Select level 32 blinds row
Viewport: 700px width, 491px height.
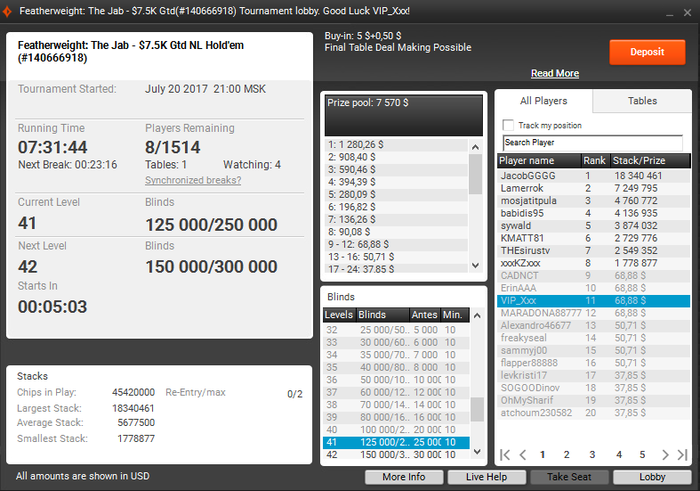pyautogui.click(x=396, y=330)
